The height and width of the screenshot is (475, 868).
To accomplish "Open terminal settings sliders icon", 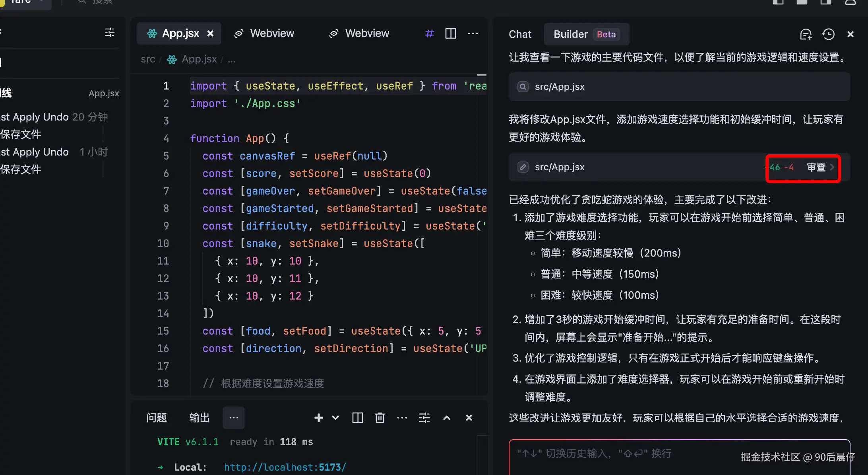I will [x=424, y=418].
